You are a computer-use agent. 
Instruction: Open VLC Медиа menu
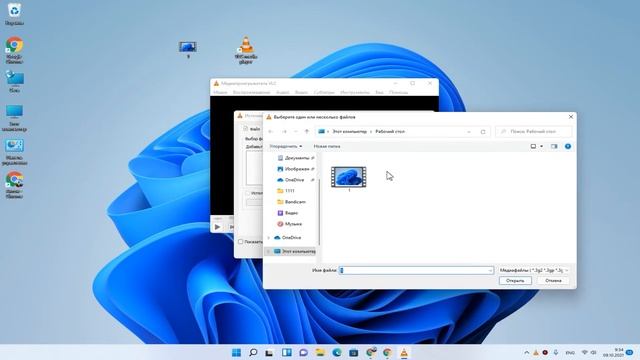[220, 93]
